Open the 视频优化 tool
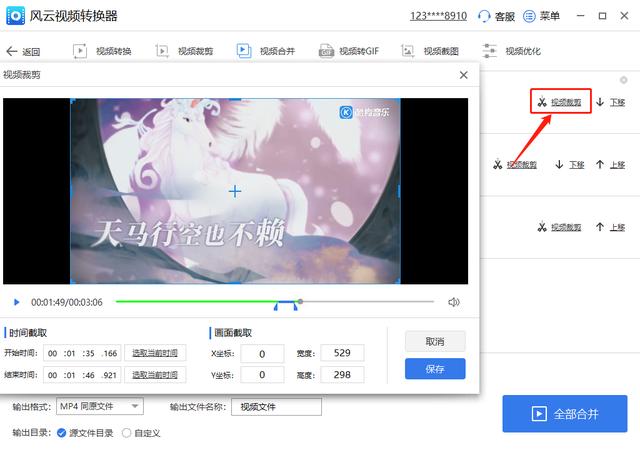The image size is (640, 450). click(x=490, y=51)
